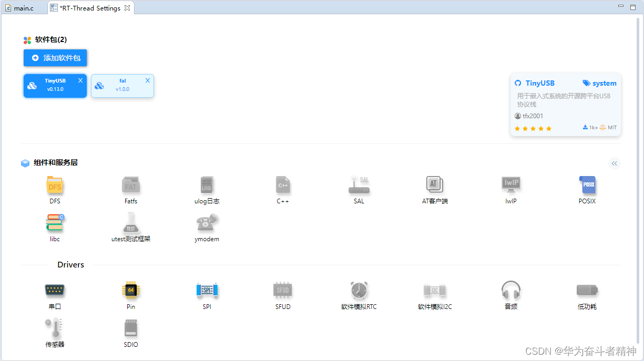Collapse the component panel with the chevron
This screenshot has width=644, height=361.
click(x=615, y=163)
